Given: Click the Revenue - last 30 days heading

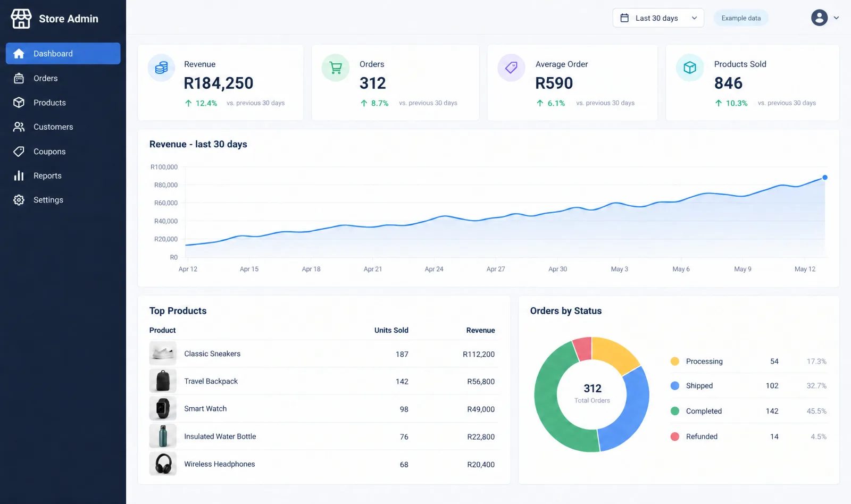Looking at the screenshot, I should click(x=198, y=144).
